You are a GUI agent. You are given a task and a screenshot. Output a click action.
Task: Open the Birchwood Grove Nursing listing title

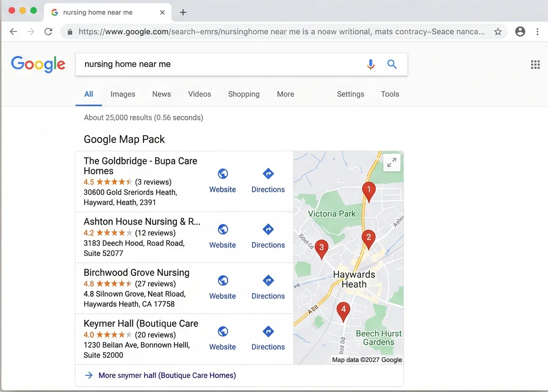136,272
